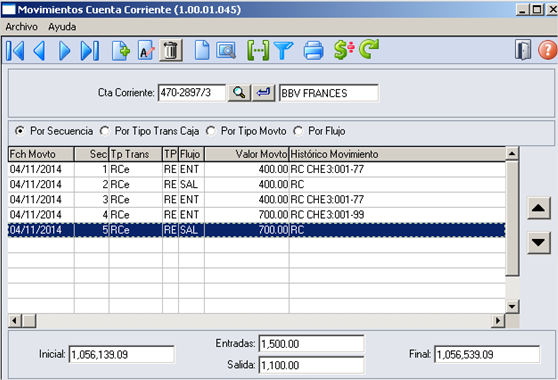Viewport: 558px width, 380px height.
Task: Go to last record icon
Action: coord(90,51)
